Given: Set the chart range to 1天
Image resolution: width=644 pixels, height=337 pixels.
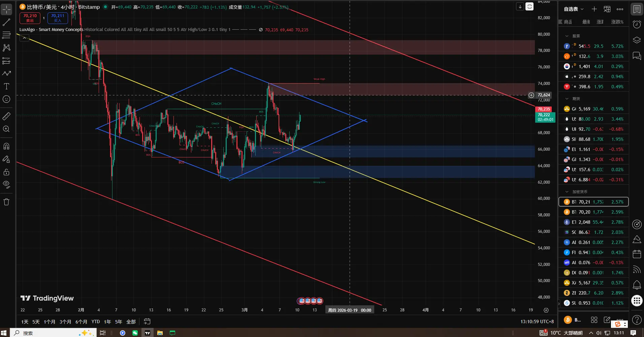Looking at the screenshot, I should (25, 322).
